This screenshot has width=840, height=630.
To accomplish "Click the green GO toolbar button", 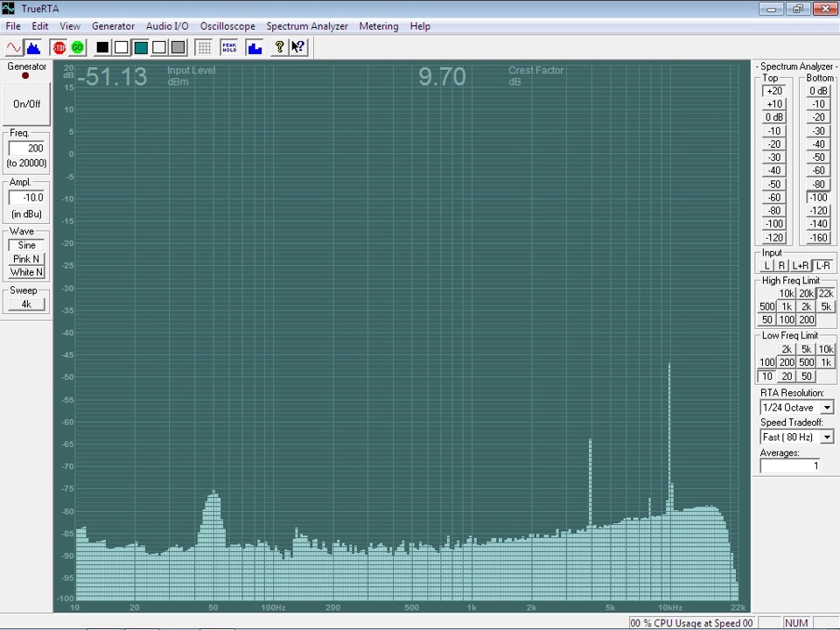I will tap(78, 47).
